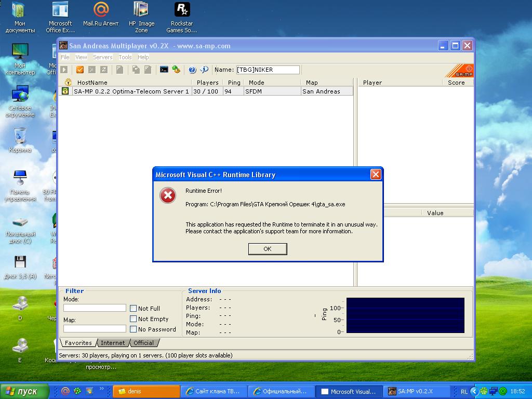
Task: Click the lock icon of Optima-Telecom server row
Action: [65, 91]
